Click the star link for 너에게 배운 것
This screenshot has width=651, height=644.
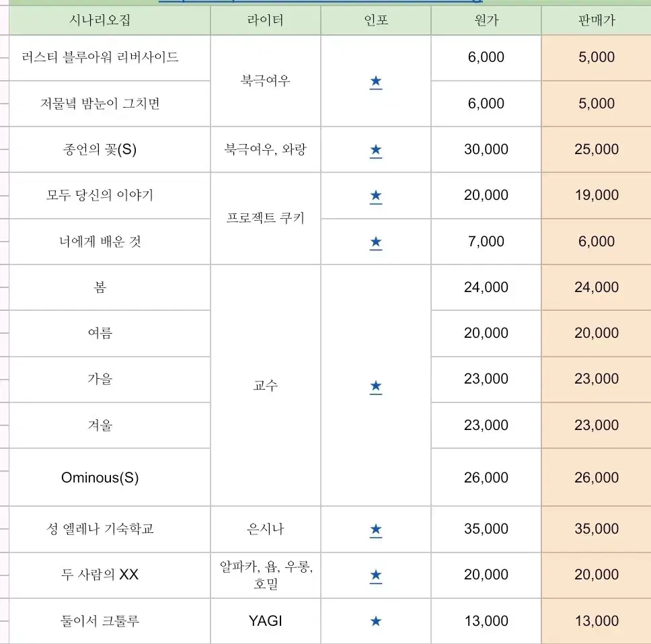tap(376, 242)
